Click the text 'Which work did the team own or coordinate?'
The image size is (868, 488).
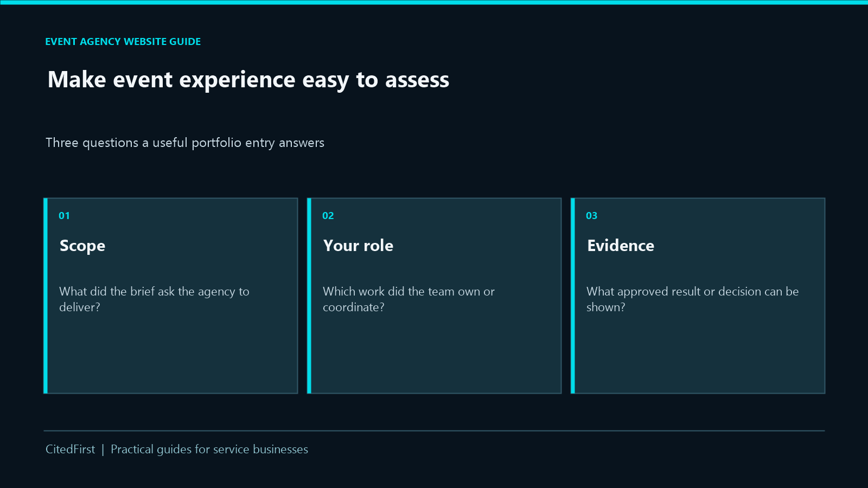tap(409, 299)
